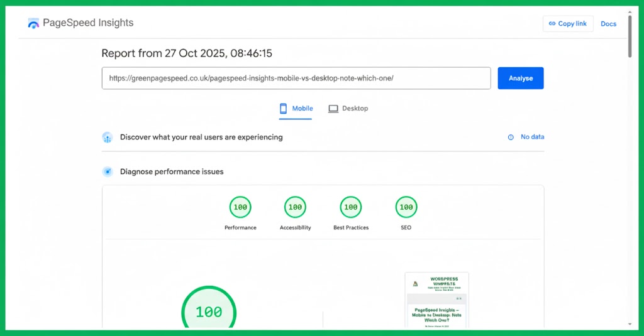
Task: Click the mobile phone icon
Action: 283,109
